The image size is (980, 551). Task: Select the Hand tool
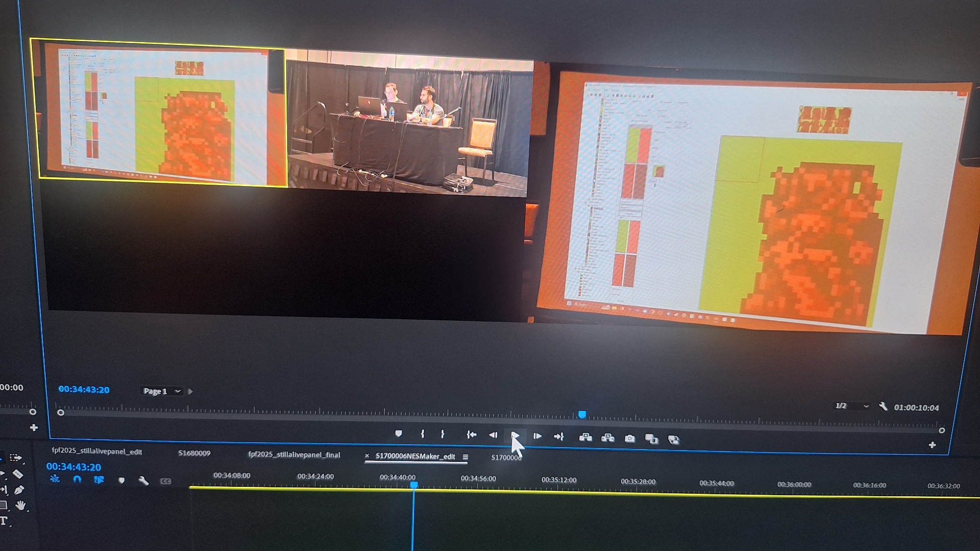[x=20, y=505]
